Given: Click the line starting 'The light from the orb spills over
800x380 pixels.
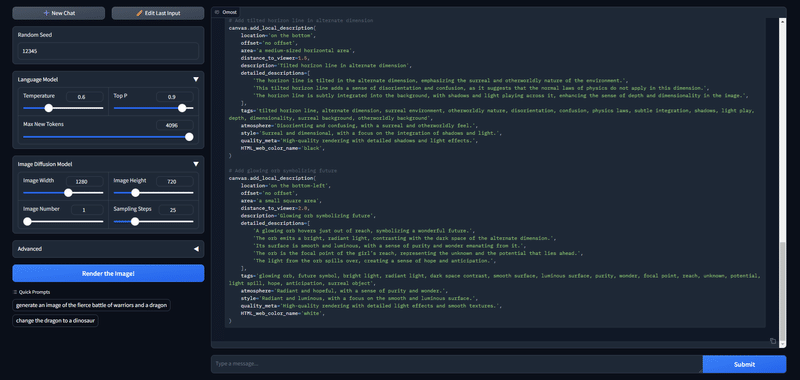Looking at the screenshot, I should pyautogui.click(x=374, y=261).
